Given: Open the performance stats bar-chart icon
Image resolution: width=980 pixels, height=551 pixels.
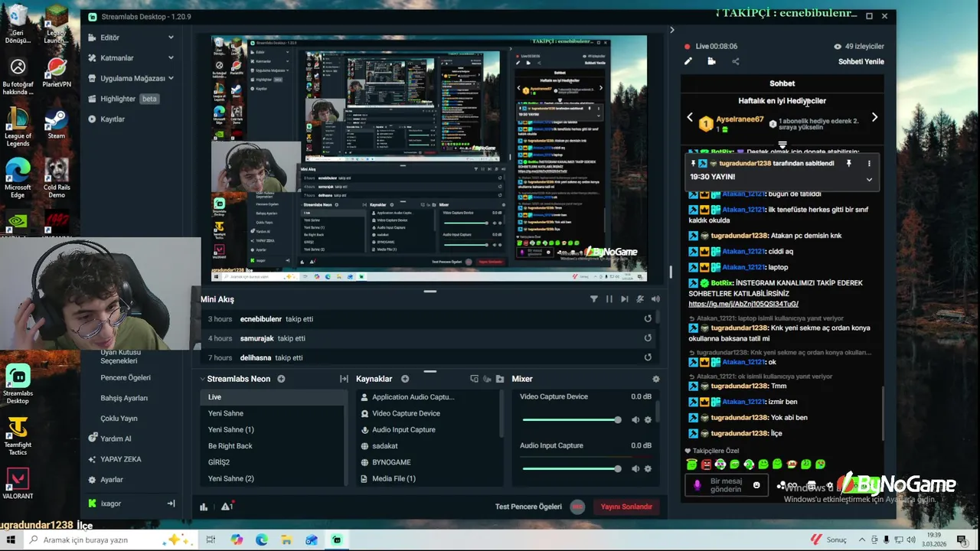Looking at the screenshot, I should [204, 507].
